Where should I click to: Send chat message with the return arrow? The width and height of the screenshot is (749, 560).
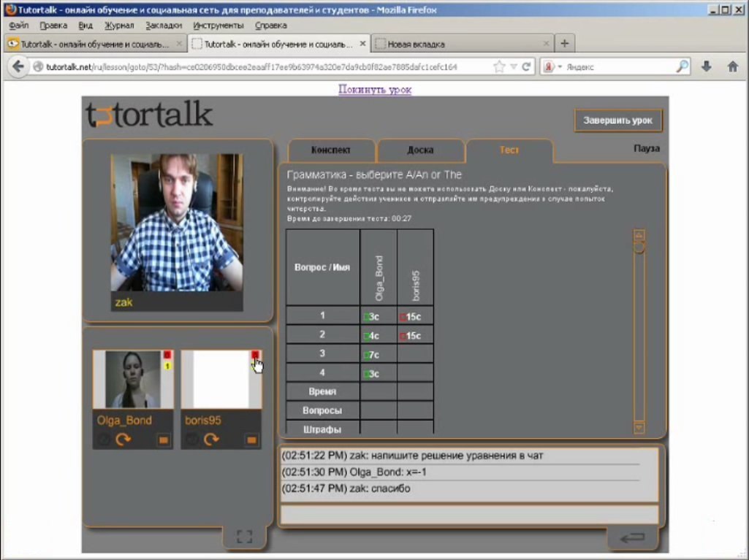[632, 538]
